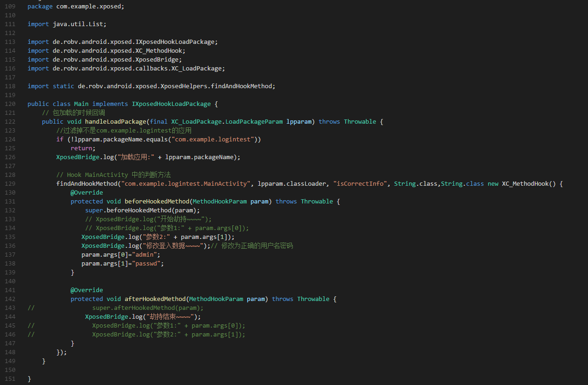
Task: Click line number 109 in the gutter
Action: 10,7
